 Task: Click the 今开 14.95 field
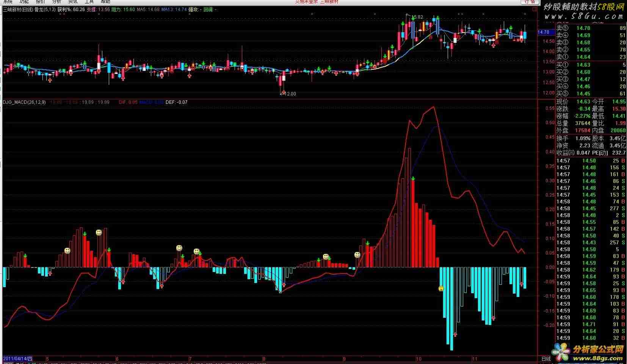coord(609,102)
